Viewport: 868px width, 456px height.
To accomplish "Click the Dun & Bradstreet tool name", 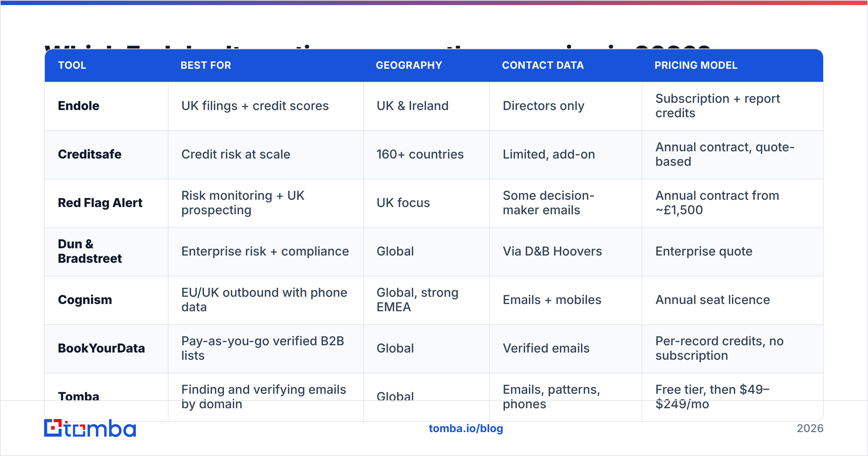I will 90,251.
